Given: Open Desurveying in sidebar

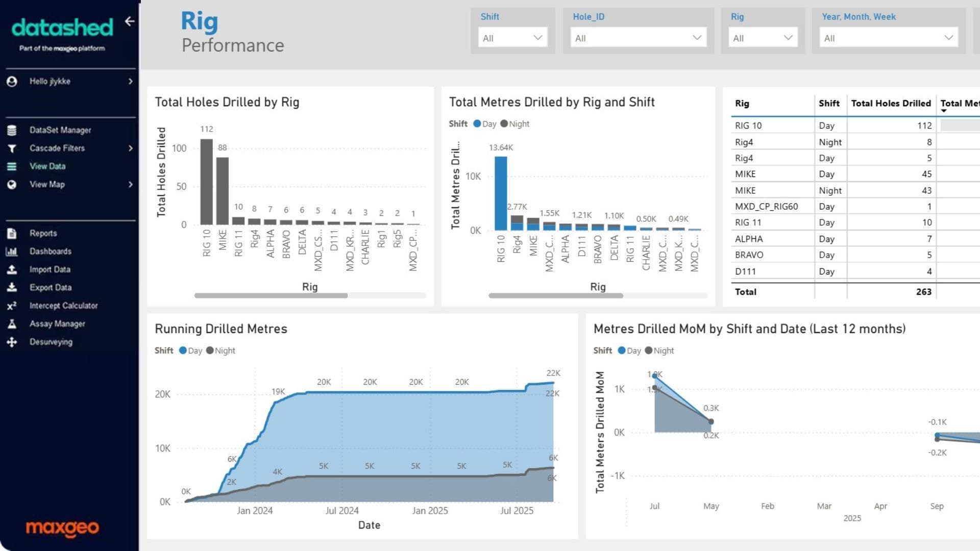Looking at the screenshot, I should coord(51,342).
